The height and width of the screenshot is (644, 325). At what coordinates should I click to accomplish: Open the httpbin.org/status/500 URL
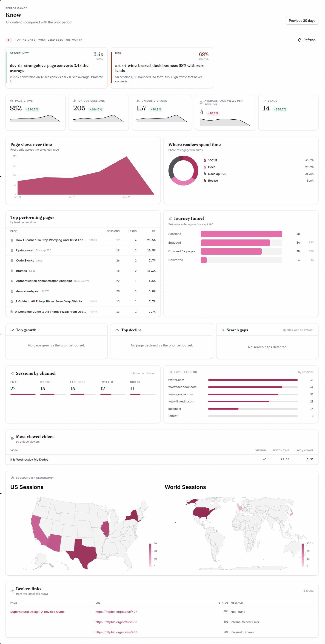coord(116,622)
